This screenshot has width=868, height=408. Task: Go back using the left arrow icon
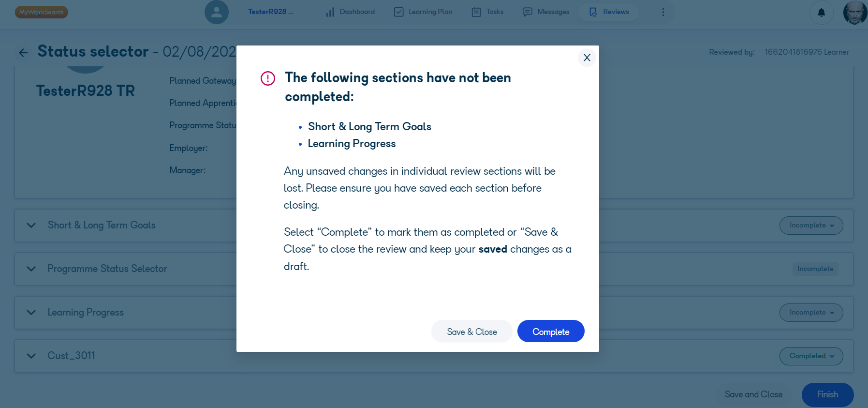pyautogui.click(x=23, y=52)
